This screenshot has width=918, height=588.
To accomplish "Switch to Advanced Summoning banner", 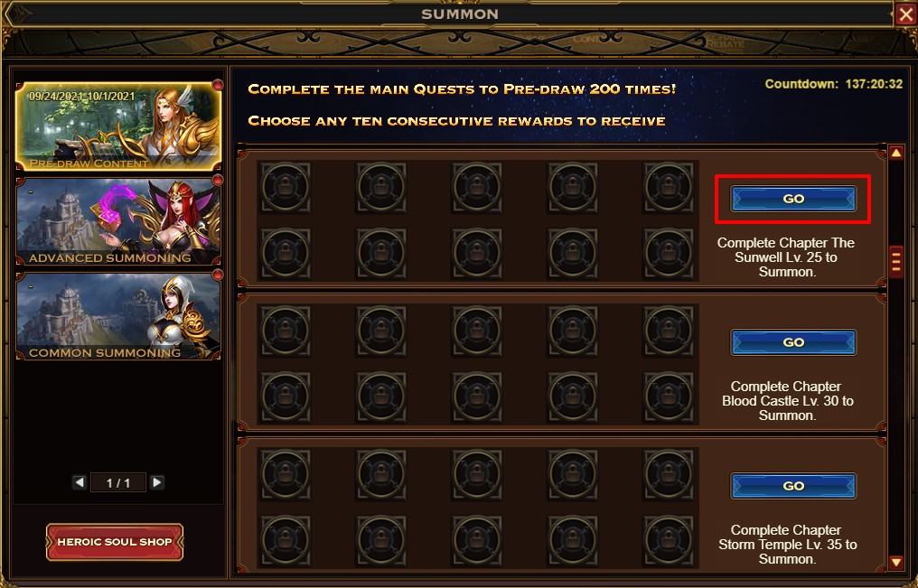I will (x=118, y=222).
